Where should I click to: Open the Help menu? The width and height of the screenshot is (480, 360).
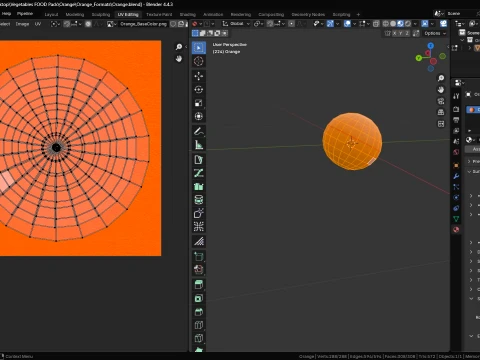[6, 14]
